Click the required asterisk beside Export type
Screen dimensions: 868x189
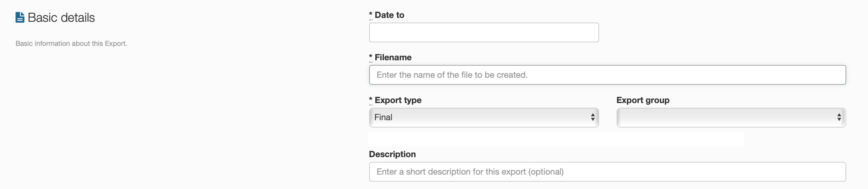371,100
